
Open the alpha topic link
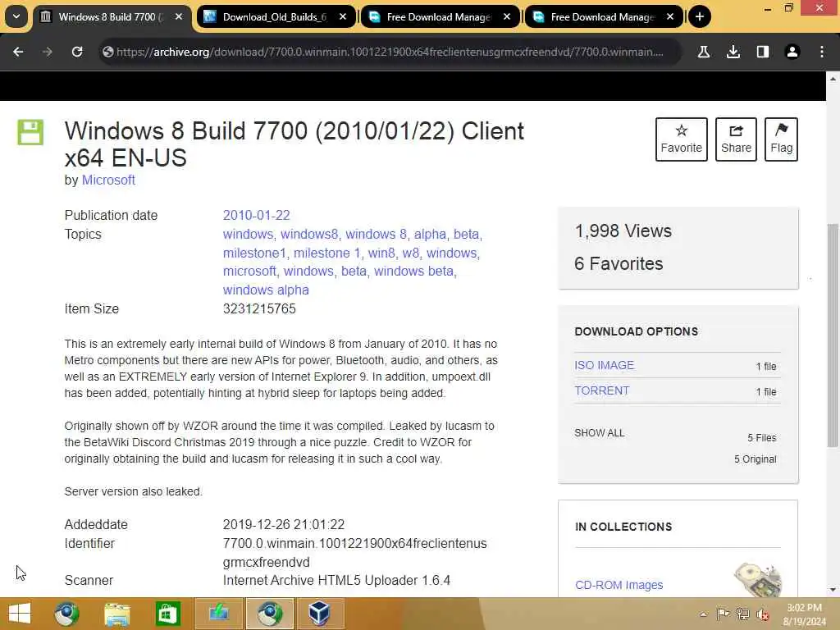[430, 234]
